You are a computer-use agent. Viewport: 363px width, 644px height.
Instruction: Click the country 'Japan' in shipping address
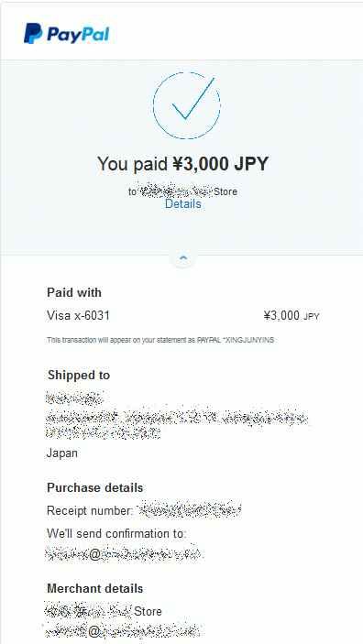click(62, 453)
